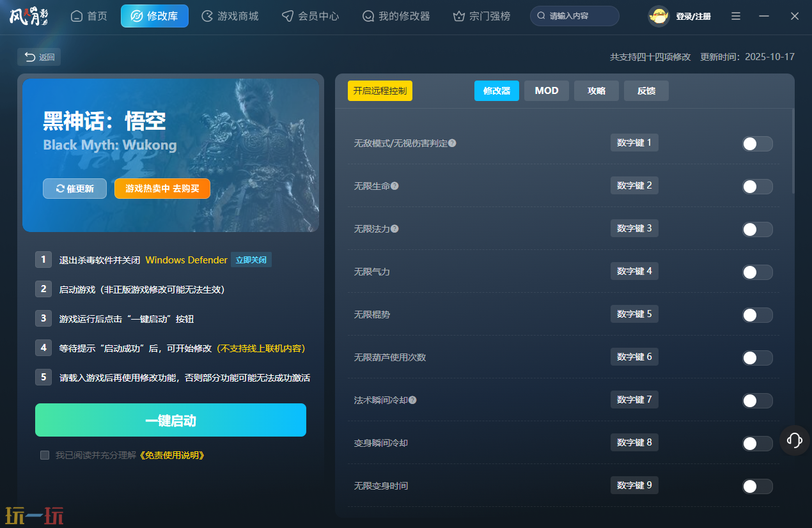The image size is (812, 528).
Task: Enable the 变身瞬间冷却 switch
Action: pyautogui.click(x=758, y=444)
